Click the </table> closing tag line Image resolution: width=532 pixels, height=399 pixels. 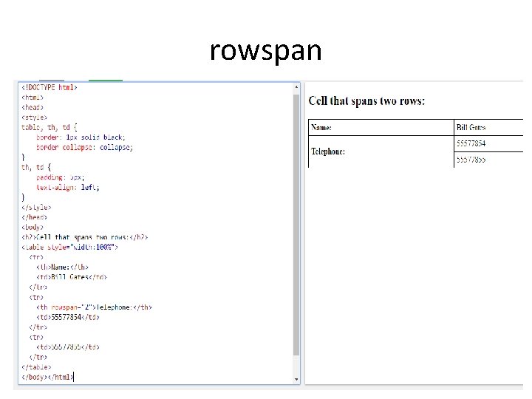[36, 367]
